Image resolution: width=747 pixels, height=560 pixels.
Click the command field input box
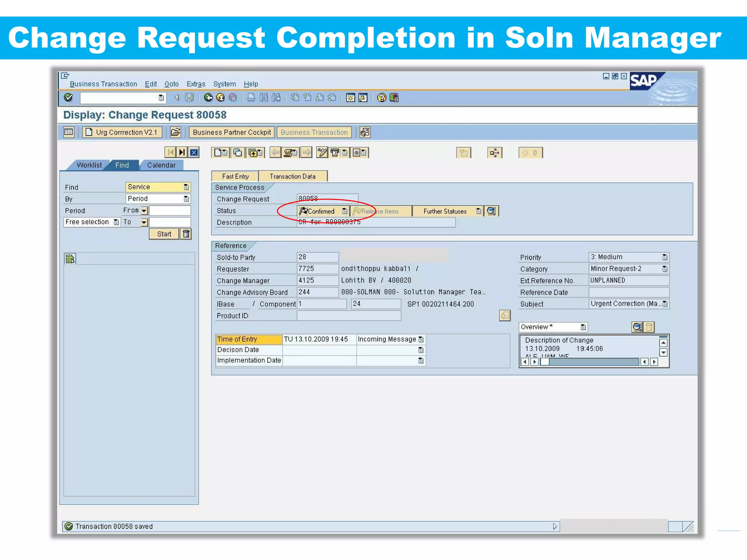(x=123, y=97)
